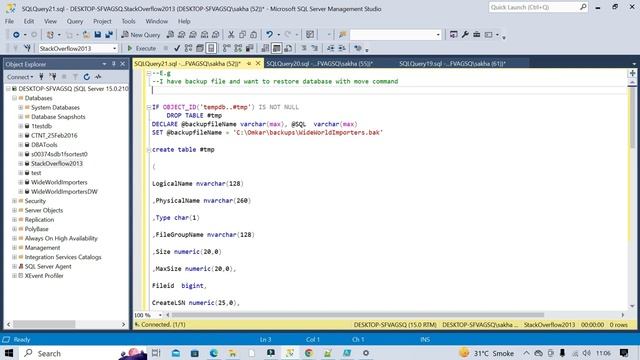Toggle the Object Explorer auto-hide pin
Image resolution: width=640 pixels, height=360 pixels.
tap(113, 64)
